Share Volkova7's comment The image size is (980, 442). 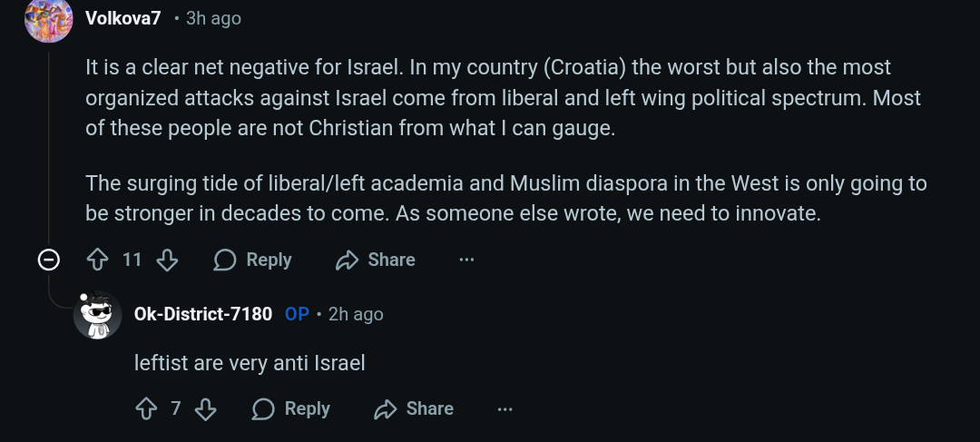(375, 260)
